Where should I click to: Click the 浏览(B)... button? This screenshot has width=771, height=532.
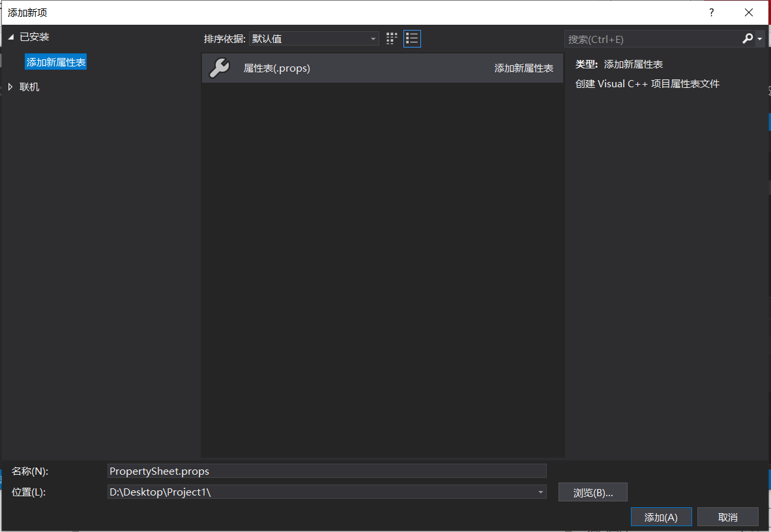point(593,492)
